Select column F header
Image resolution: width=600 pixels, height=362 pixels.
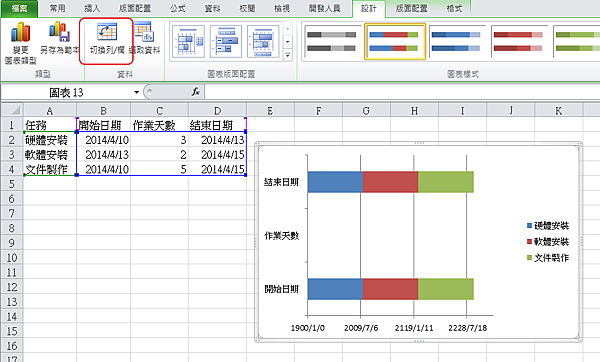click(x=318, y=111)
